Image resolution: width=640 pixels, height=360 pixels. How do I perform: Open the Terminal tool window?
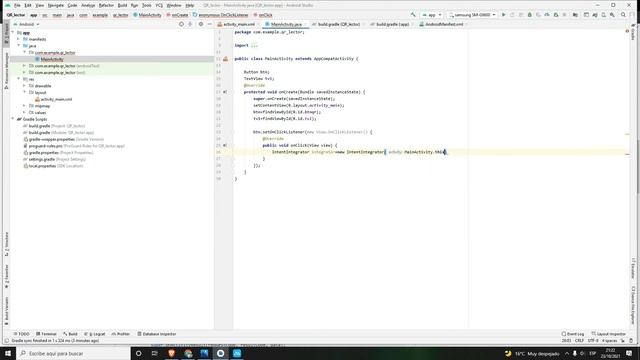pos(46,334)
